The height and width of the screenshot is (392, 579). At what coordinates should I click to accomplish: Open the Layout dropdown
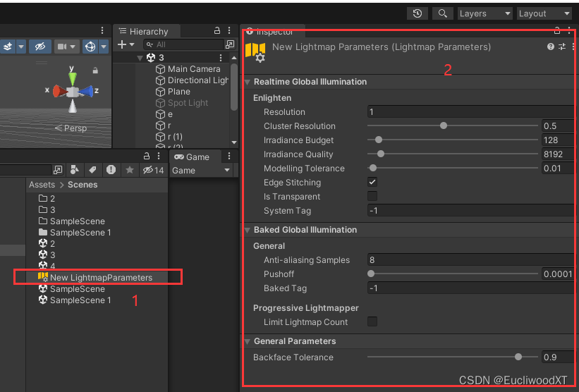[x=544, y=13]
